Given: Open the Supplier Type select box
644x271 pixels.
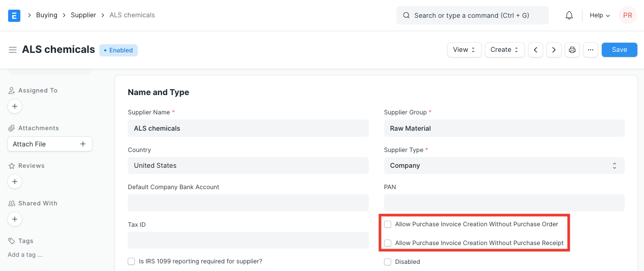Looking at the screenshot, I should (504, 165).
